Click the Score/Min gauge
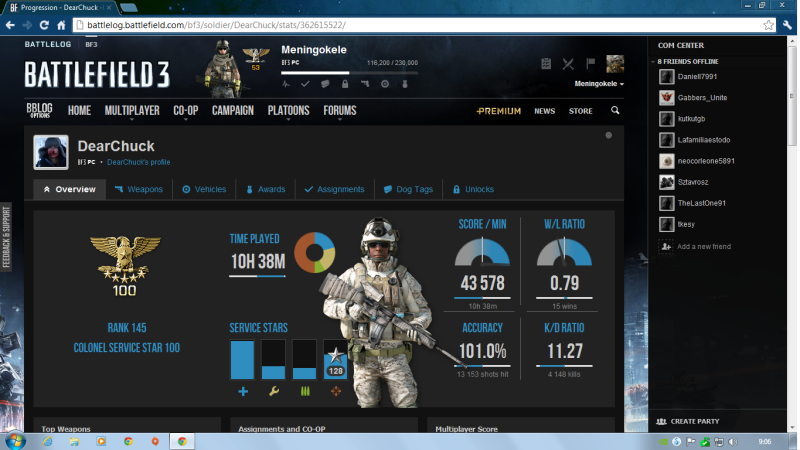The width and height of the screenshot is (800, 450). tap(482, 252)
